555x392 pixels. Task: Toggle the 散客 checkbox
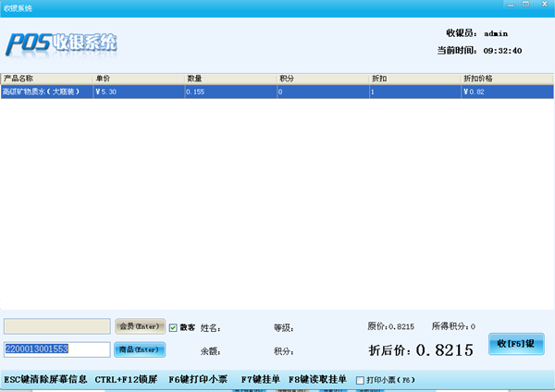[173, 327]
